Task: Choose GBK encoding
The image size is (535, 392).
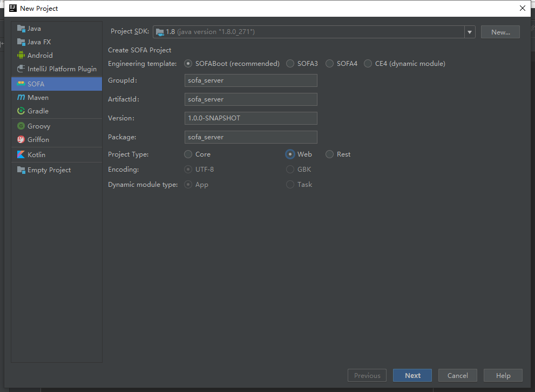Action: pyautogui.click(x=299, y=169)
